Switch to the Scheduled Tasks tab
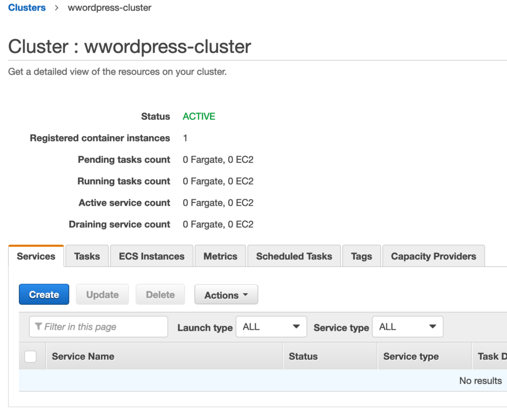Screen dimensions: 507x420 [294, 256]
